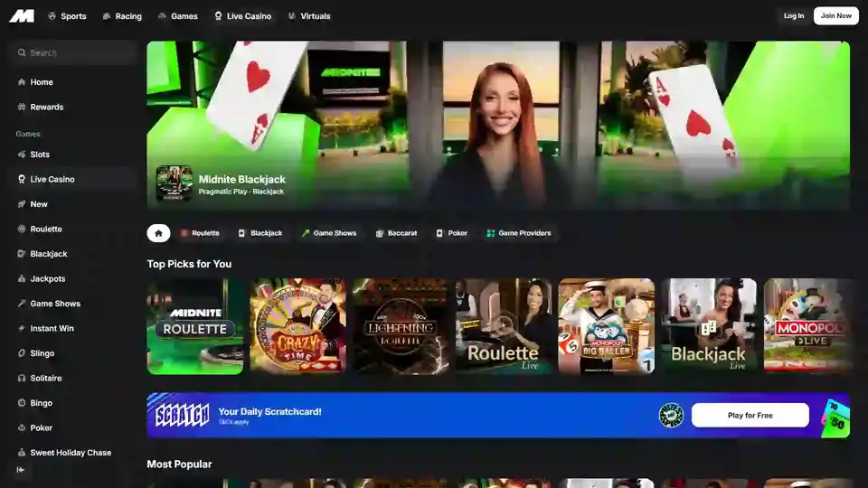Open the Virtuals section

coord(309,16)
